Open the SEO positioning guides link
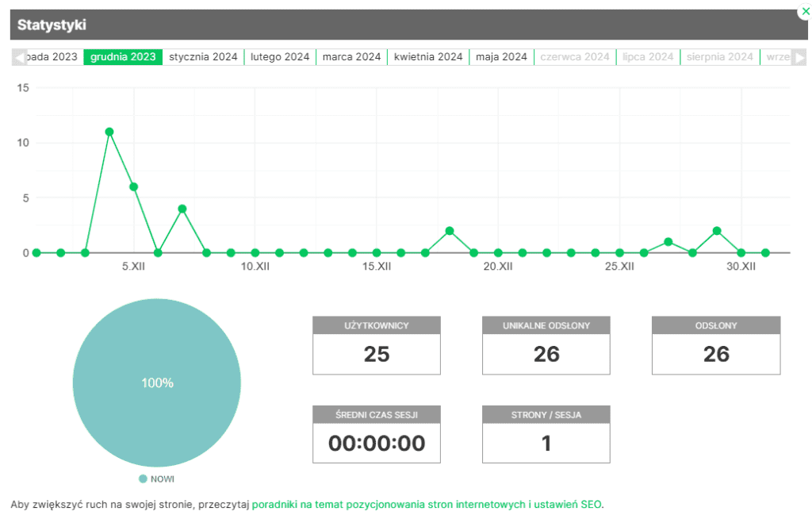The height and width of the screenshot is (515, 812). click(427, 504)
